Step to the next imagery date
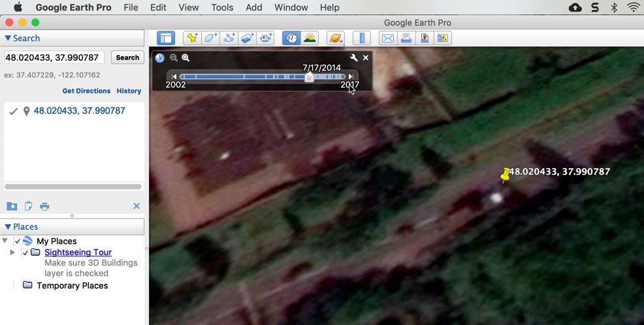 click(351, 77)
